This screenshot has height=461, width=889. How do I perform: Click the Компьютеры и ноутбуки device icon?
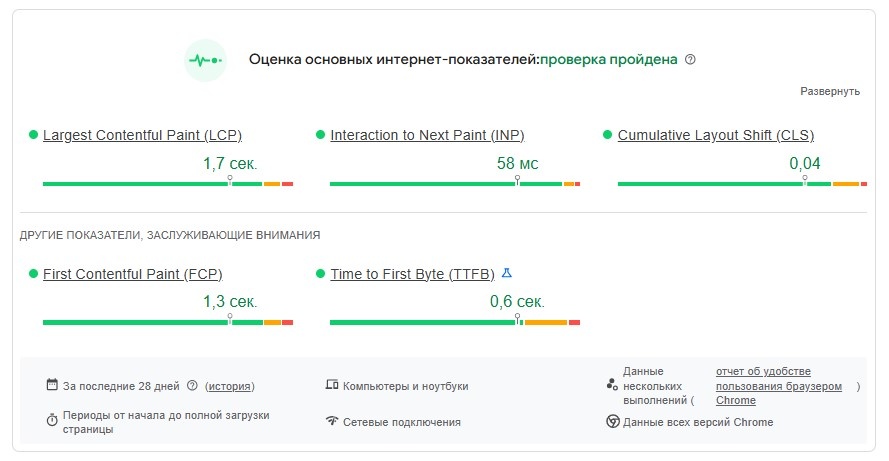[x=332, y=385]
